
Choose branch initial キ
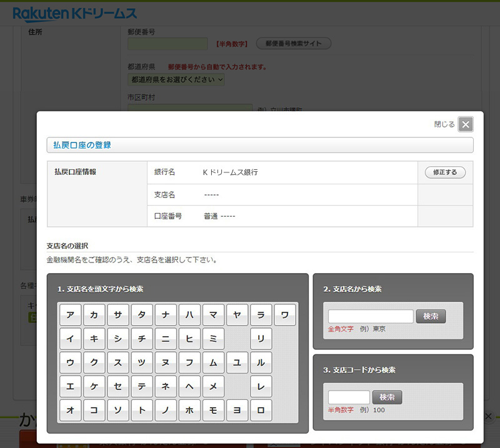pyautogui.click(x=94, y=339)
